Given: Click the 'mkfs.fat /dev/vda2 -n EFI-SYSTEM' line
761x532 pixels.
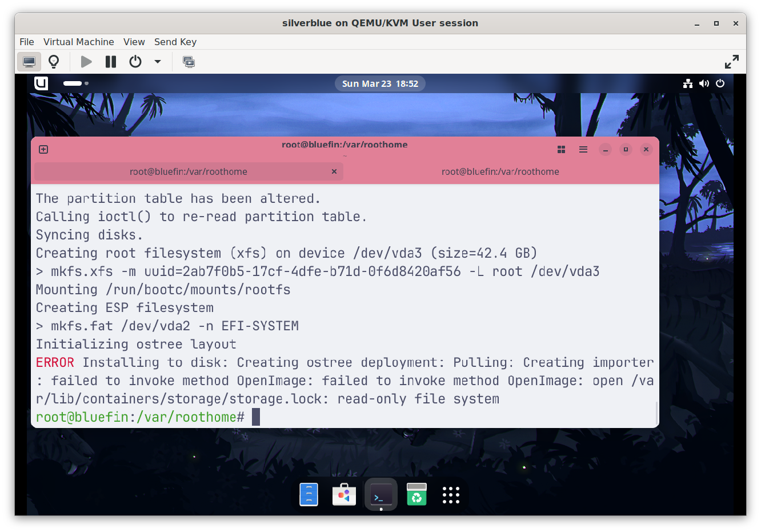Looking at the screenshot, I should pyautogui.click(x=167, y=326).
